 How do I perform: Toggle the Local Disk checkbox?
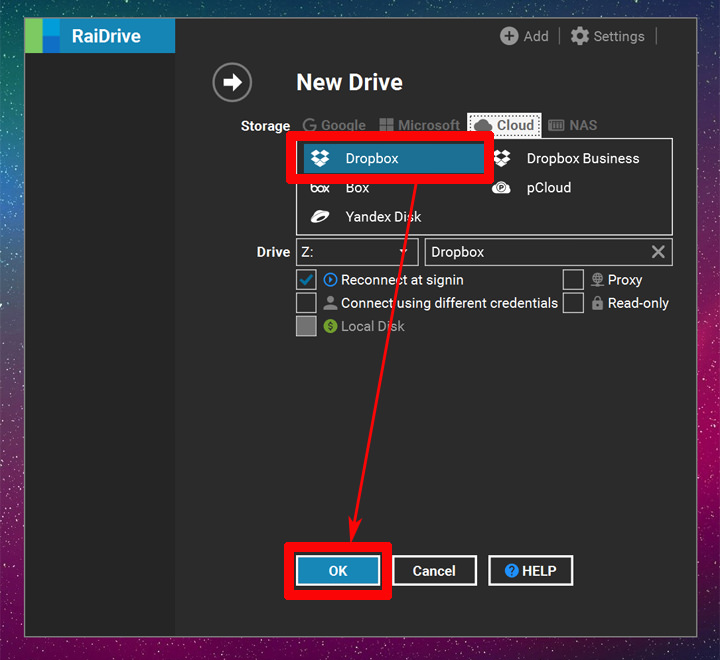coord(306,326)
